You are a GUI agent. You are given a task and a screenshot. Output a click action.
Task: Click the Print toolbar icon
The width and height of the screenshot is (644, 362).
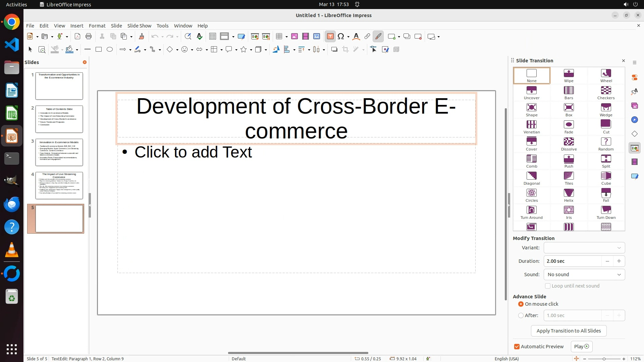(x=89, y=37)
